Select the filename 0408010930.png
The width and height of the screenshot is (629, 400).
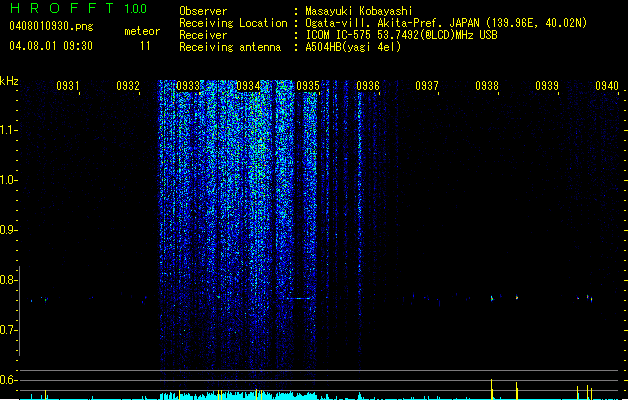tap(51, 26)
